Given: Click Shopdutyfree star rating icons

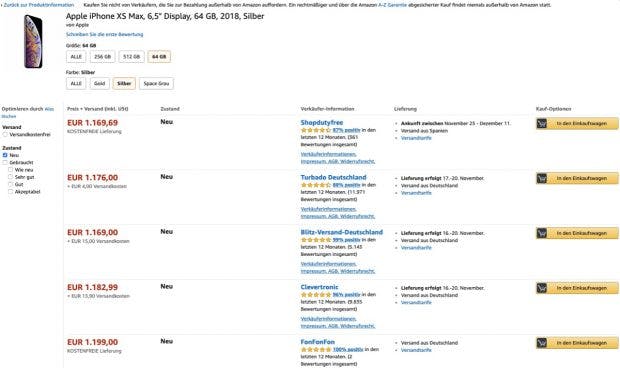Looking at the screenshot, I should [316, 130].
